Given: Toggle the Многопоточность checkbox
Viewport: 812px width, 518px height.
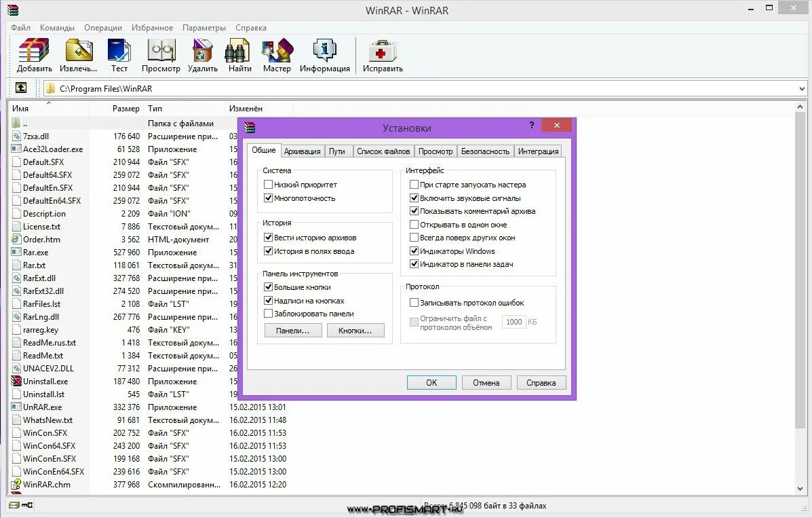Looking at the screenshot, I should [x=268, y=198].
